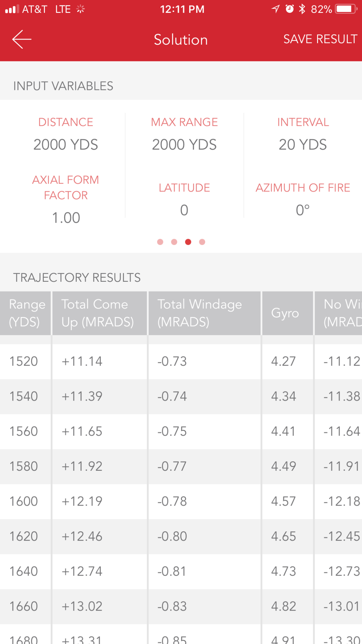Tap the battery icon in status bar
This screenshot has width=362, height=644.
coord(346,9)
